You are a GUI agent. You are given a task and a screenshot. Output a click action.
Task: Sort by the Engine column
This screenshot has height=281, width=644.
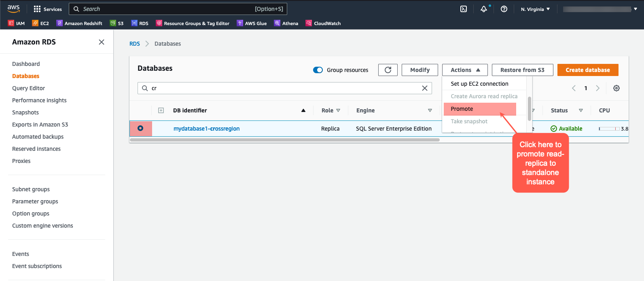pos(430,110)
